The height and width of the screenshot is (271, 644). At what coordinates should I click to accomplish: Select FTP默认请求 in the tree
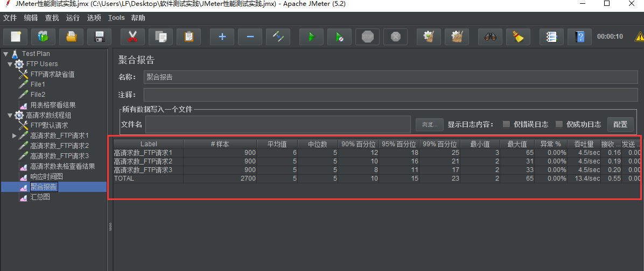[49, 125]
